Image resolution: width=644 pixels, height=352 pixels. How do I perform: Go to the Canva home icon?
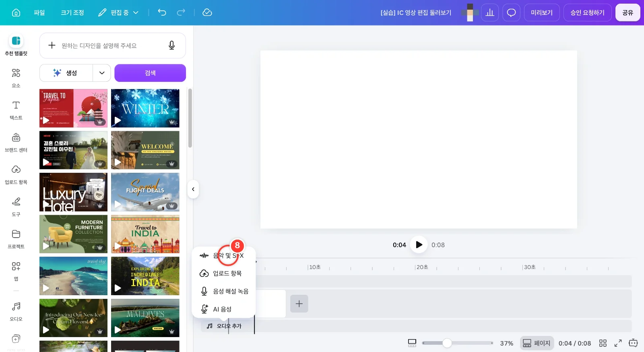pos(16,12)
